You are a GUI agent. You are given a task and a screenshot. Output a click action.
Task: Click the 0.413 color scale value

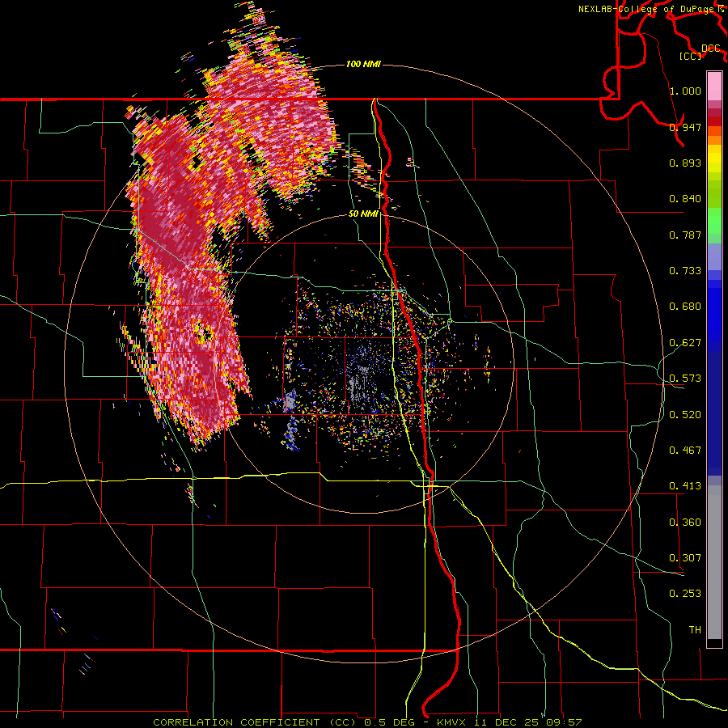[x=685, y=486]
